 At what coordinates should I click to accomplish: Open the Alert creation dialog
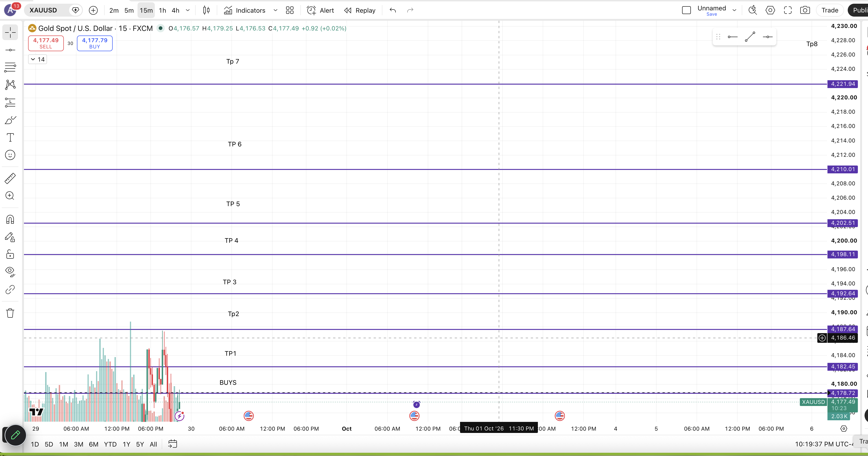click(320, 10)
